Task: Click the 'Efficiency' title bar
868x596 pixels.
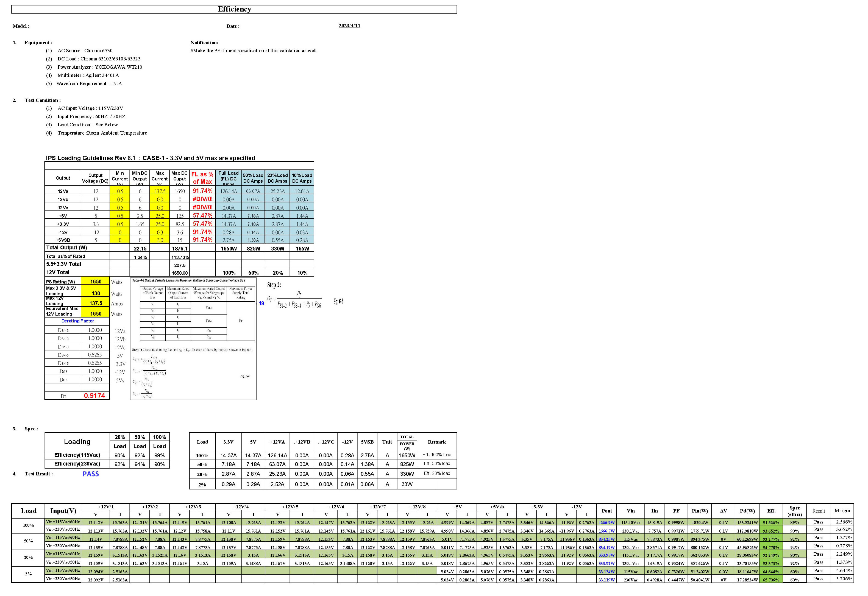Action: [x=234, y=9]
